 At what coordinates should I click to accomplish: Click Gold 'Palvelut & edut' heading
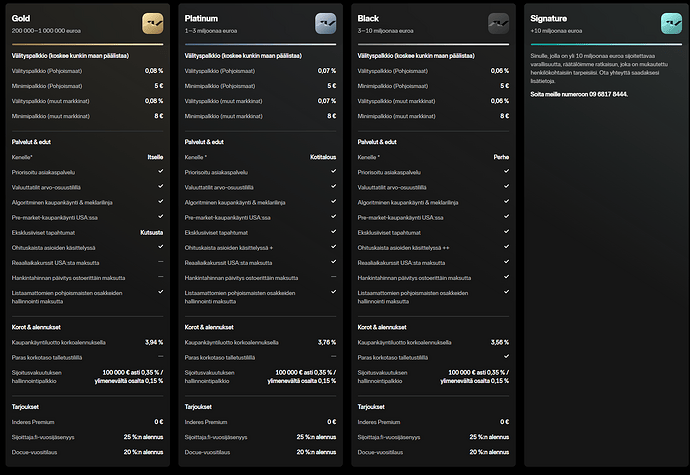31,142
